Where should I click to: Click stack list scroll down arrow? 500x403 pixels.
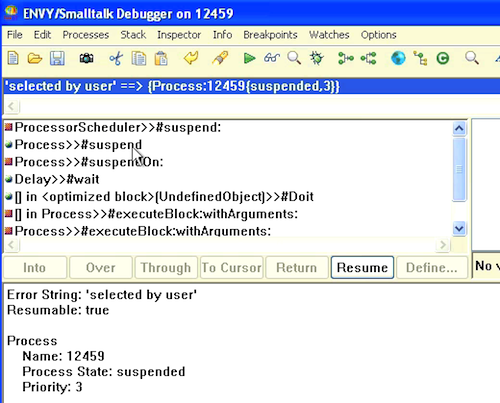click(x=459, y=229)
